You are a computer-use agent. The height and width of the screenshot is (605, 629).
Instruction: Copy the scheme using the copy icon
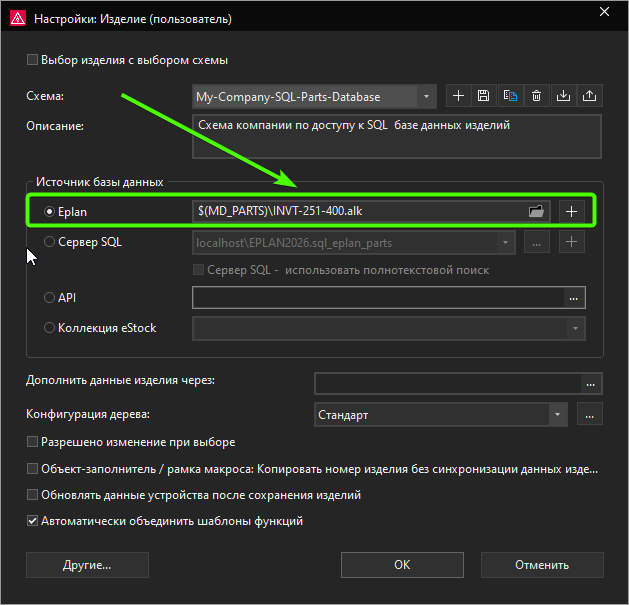(x=510, y=96)
